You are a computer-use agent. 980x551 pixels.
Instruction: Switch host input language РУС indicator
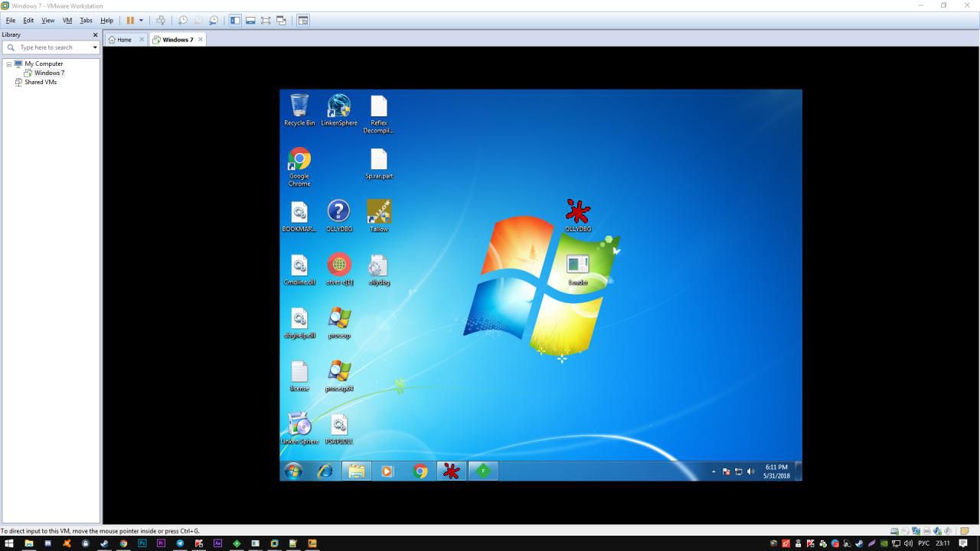[923, 543]
